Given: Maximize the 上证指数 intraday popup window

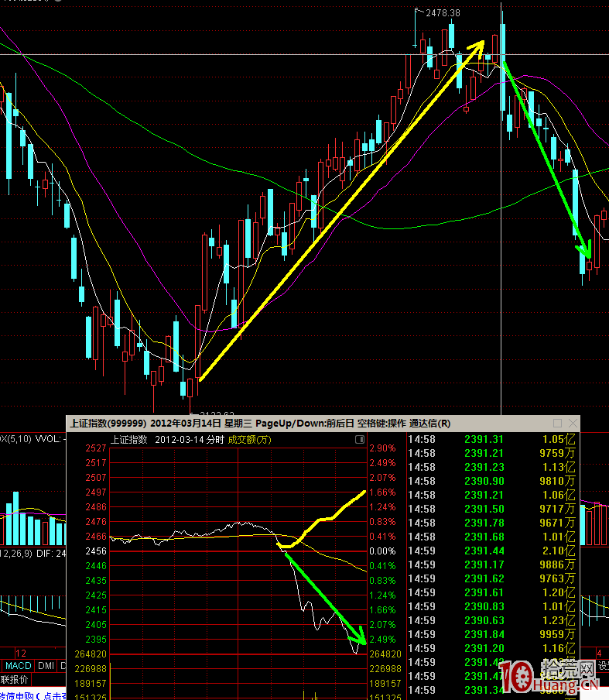Looking at the screenshot, I should point(557,424).
